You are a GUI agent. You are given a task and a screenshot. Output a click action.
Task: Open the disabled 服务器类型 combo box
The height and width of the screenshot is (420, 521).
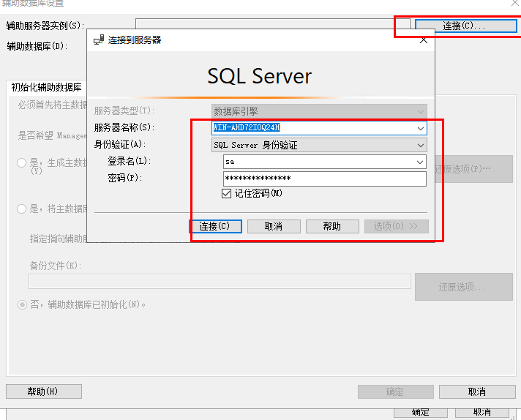(319, 111)
